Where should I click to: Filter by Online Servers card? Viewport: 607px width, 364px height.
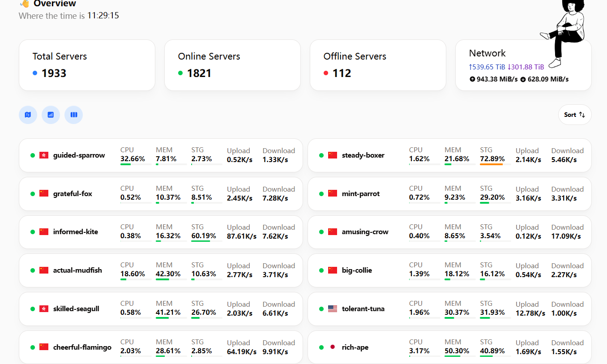click(232, 65)
